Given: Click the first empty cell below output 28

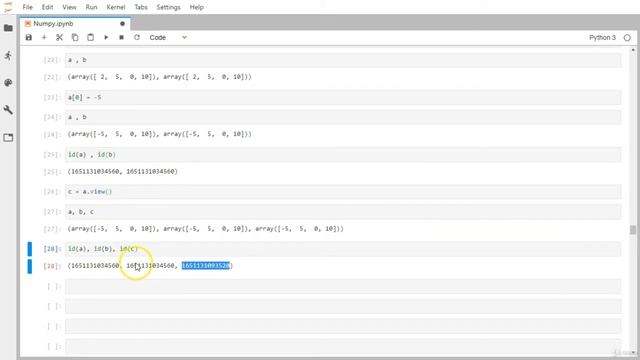Looking at the screenshot, I should (343, 286).
